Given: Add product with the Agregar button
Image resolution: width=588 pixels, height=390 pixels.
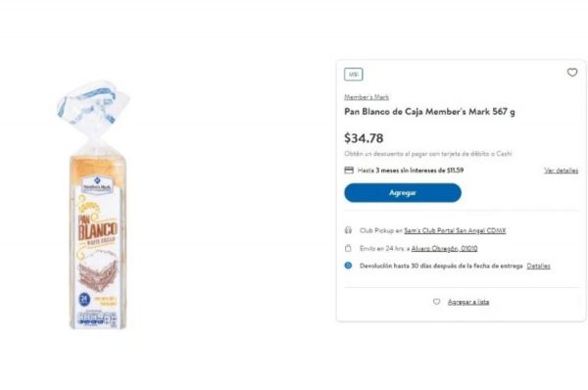Looking at the screenshot, I should (x=403, y=193).
